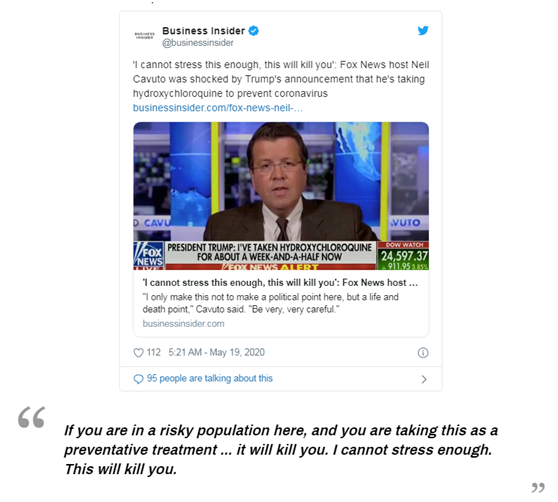This screenshot has height=502, width=558.
Task: Like the tweet via heart icon
Action: click(x=138, y=353)
